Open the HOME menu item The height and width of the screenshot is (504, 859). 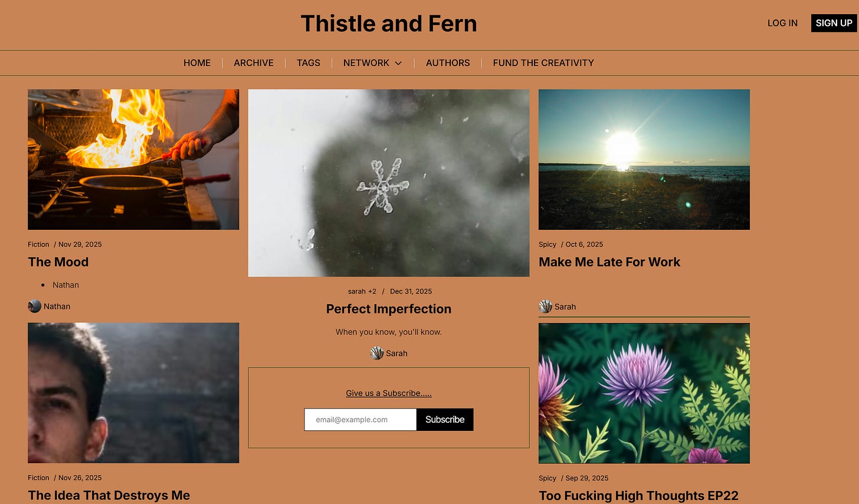click(197, 62)
